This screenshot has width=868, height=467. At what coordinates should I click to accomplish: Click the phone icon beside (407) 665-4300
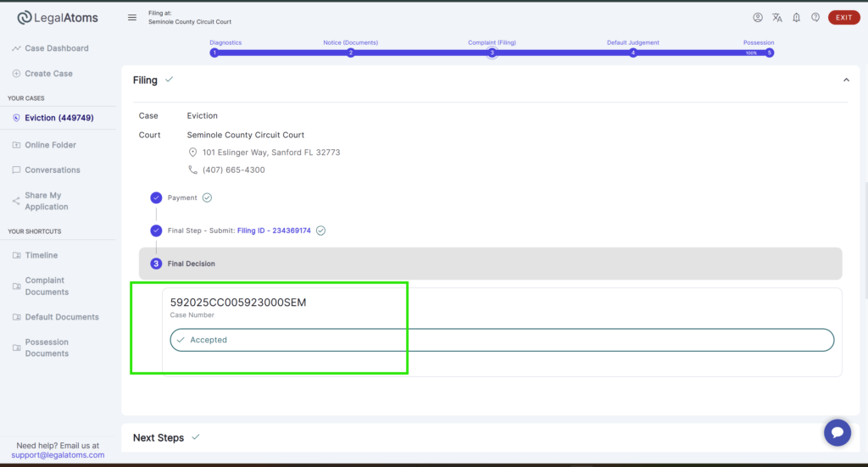[x=193, y=170]
